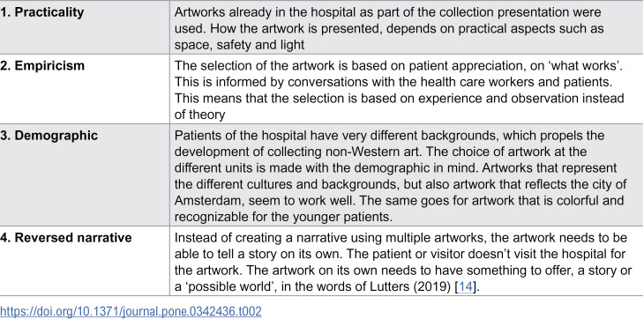Select the '3. Demographic' row heading

point(49,136)
